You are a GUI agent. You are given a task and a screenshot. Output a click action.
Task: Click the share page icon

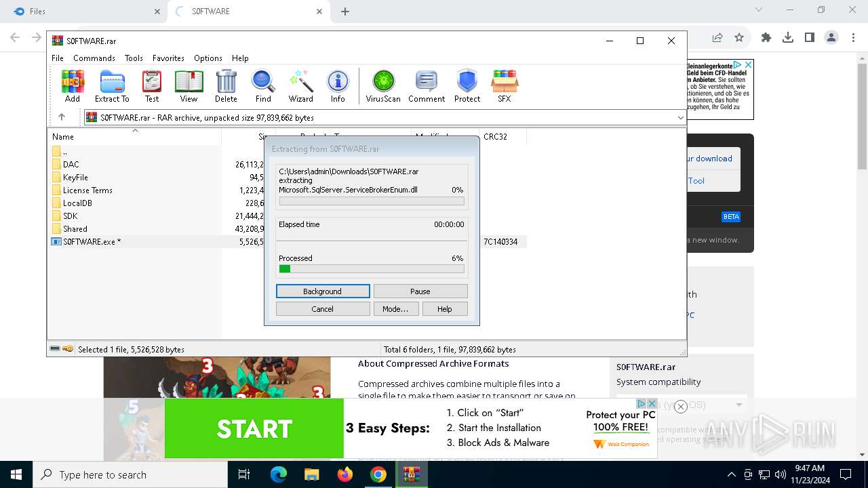[x=717, y=38]
